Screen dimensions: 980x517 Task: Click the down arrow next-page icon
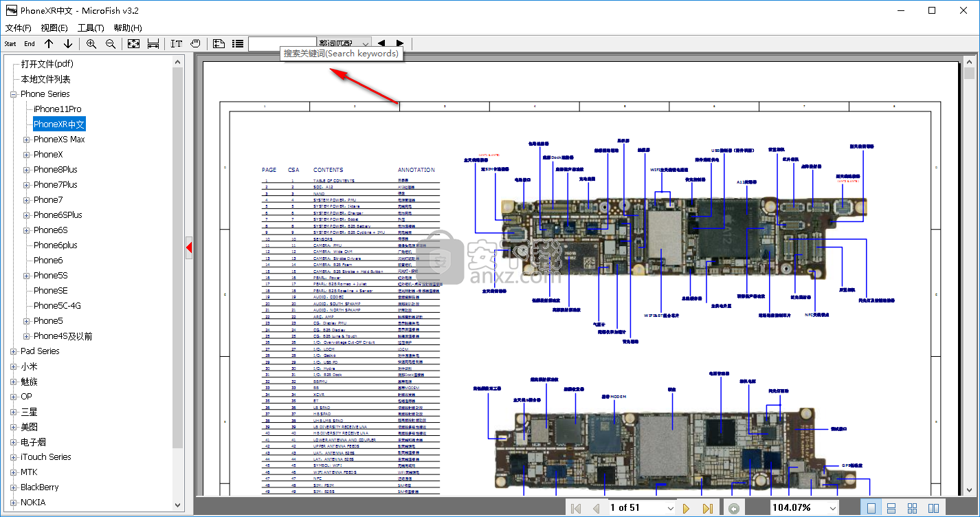pos(68,43)
